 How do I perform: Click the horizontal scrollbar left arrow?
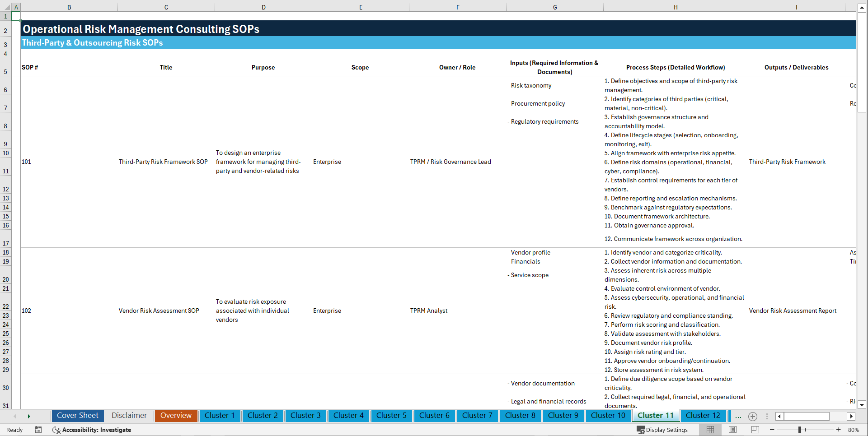(779, 416)
